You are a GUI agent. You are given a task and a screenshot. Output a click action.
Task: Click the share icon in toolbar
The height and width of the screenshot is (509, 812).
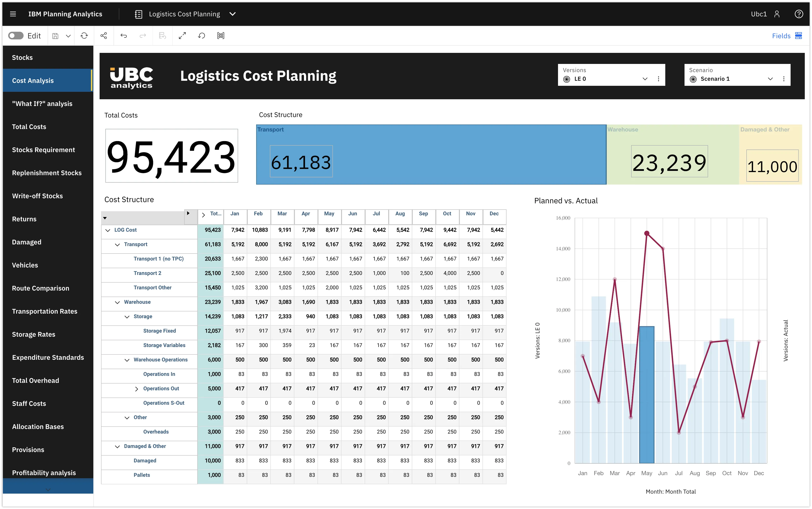coord(104,36)
